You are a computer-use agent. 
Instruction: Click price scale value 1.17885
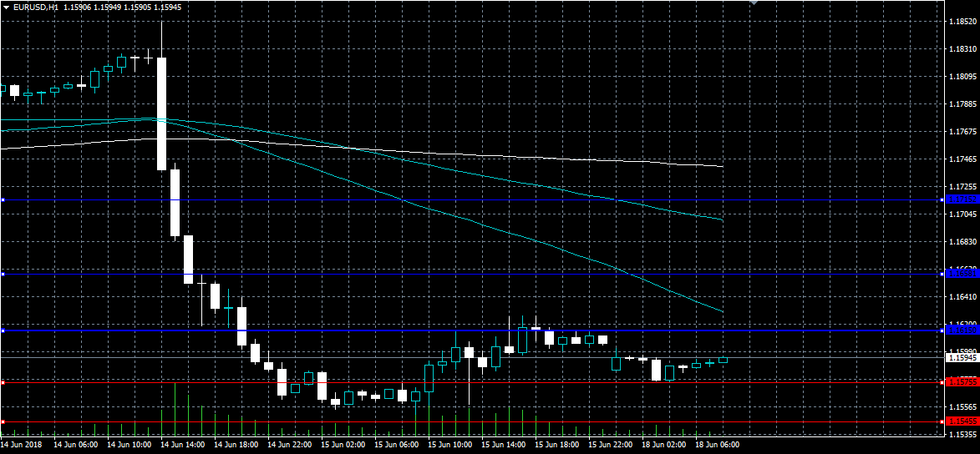coord(962,104)
